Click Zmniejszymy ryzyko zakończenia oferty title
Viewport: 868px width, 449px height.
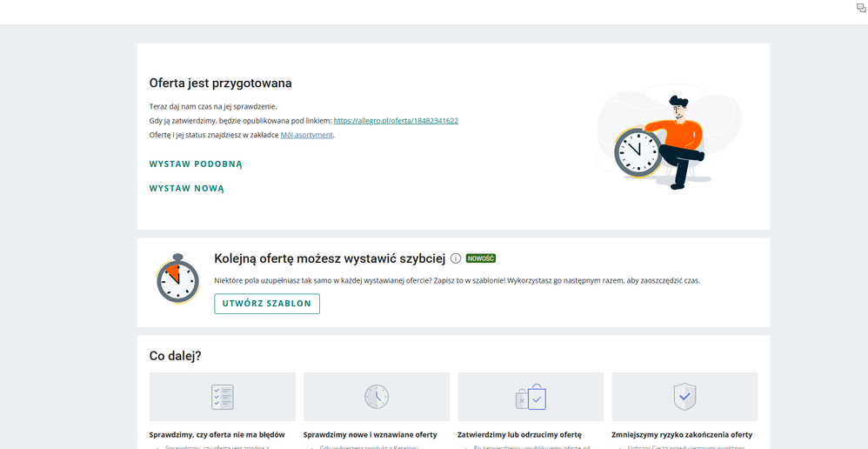pos(682,434)
